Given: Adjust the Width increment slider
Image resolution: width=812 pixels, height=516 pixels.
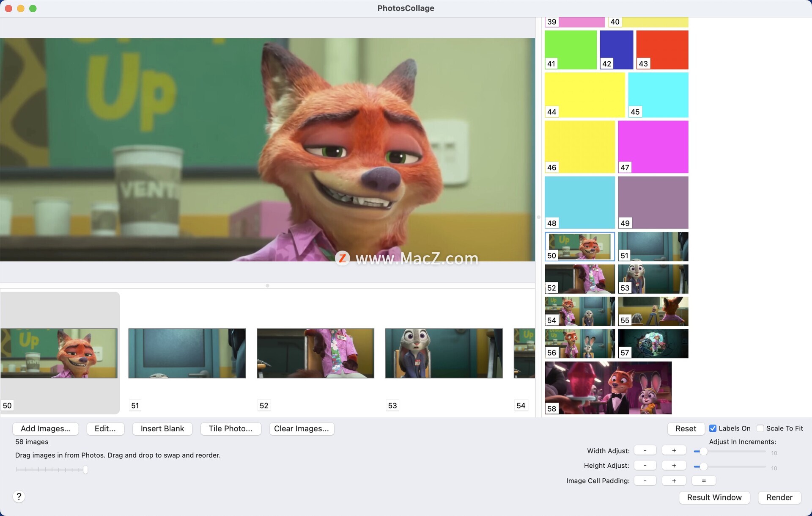Looking at the screenshot, I should tap(730, 452).
